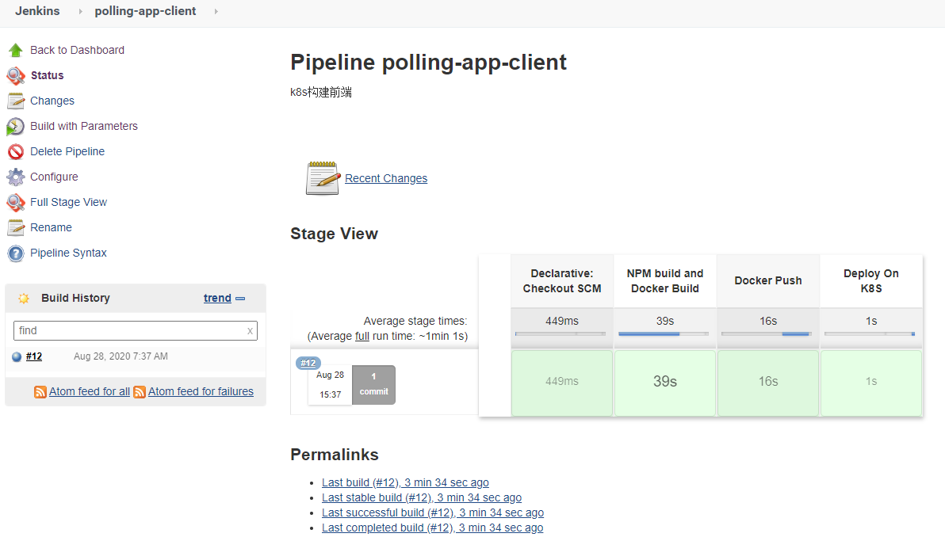Click the Changes notepad icon
The image size is (945, 560).
point(16,101)
